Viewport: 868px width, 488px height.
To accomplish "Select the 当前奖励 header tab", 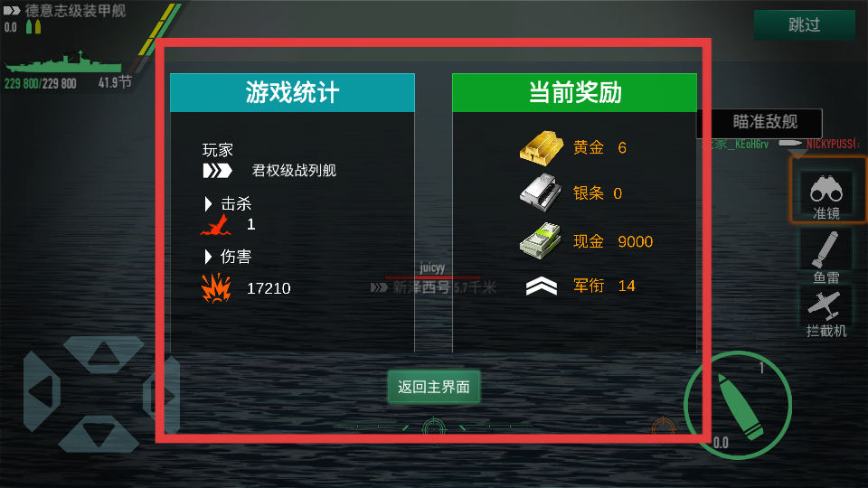I will click(575, 92).
